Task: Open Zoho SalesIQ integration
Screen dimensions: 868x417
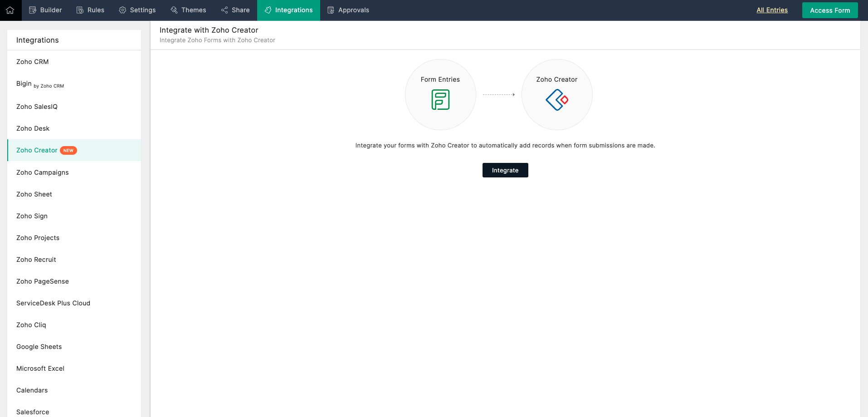Action: (74, 107)
